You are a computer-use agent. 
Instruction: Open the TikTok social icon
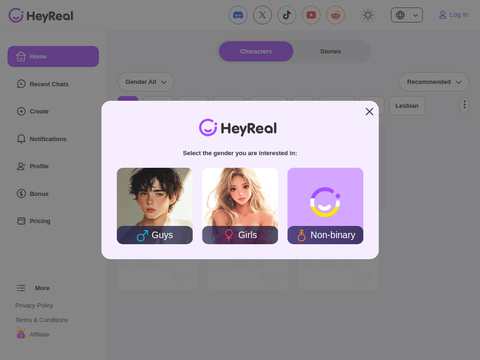(287, 15)
